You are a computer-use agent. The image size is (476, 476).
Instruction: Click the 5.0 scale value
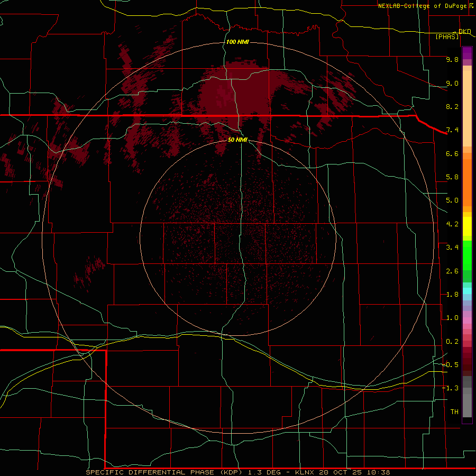click(452, 200)
